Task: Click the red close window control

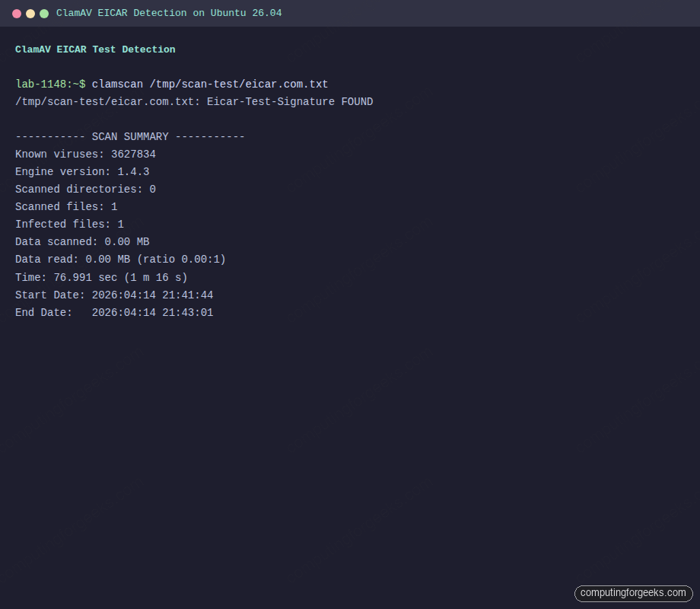Action: pos(17,13)
